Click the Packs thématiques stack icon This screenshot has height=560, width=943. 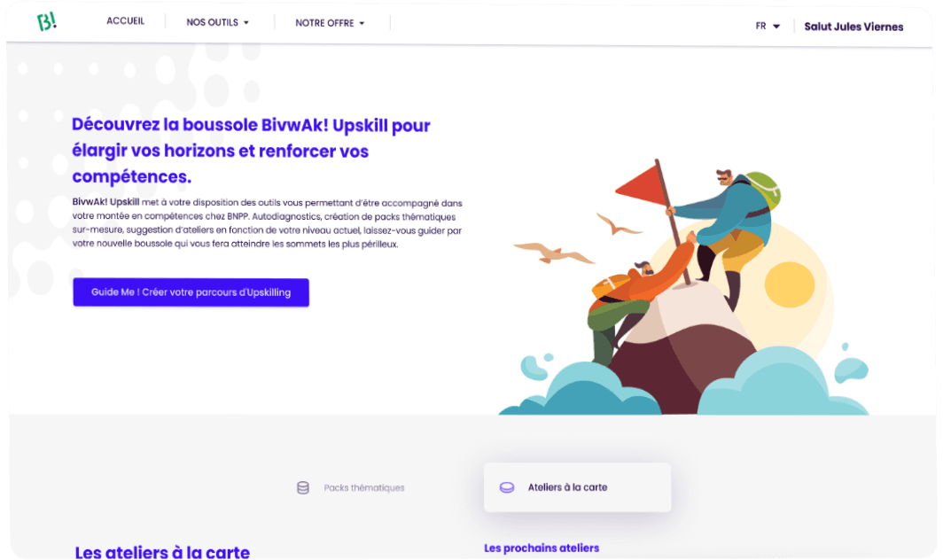[303, 488]
